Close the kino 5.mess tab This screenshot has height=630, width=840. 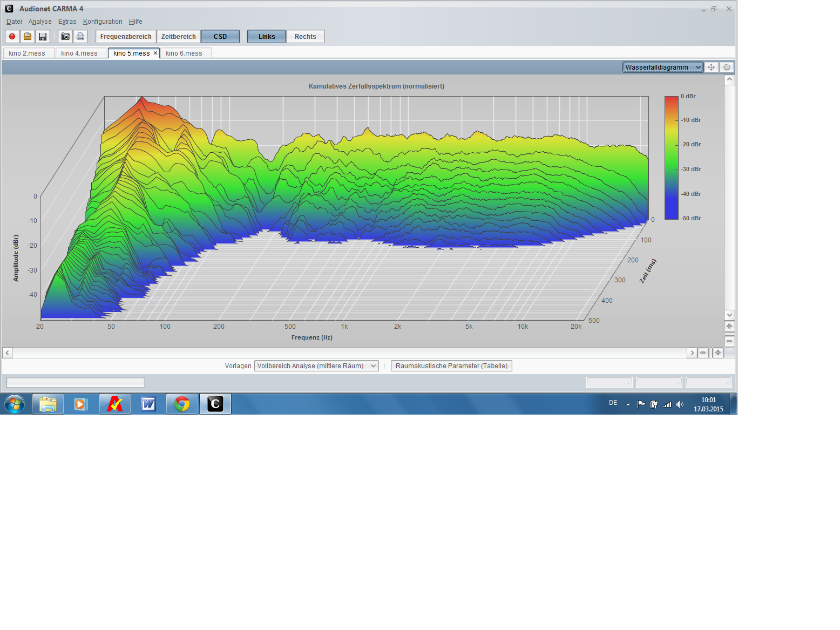[155, 53]
